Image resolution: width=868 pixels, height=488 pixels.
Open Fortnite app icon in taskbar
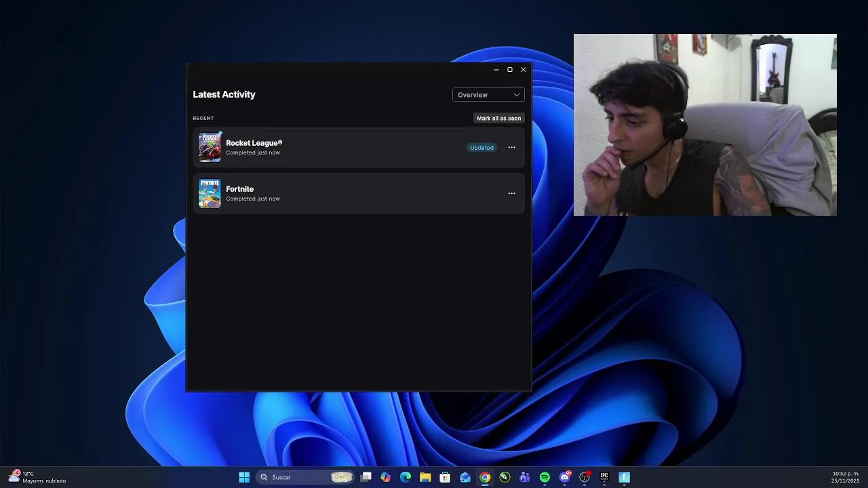point(625,477)
